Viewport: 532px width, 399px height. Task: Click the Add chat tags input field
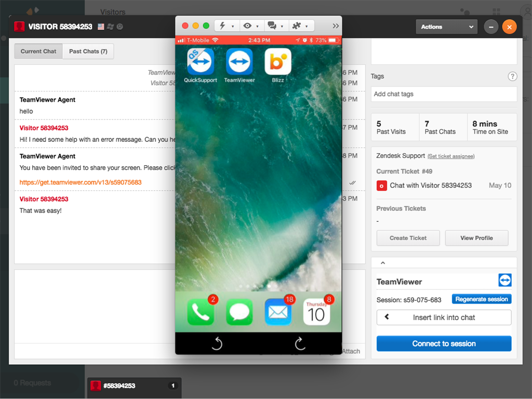pos(444,94)
